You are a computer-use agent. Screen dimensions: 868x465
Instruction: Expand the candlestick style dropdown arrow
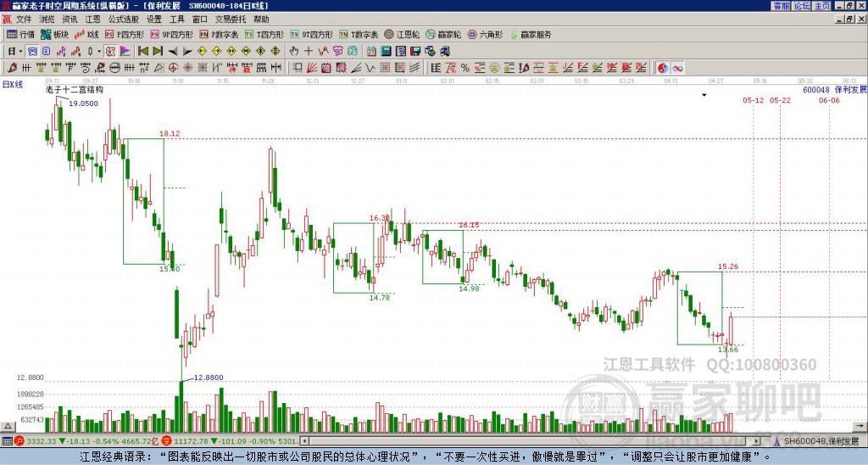(x=99, y=52)
